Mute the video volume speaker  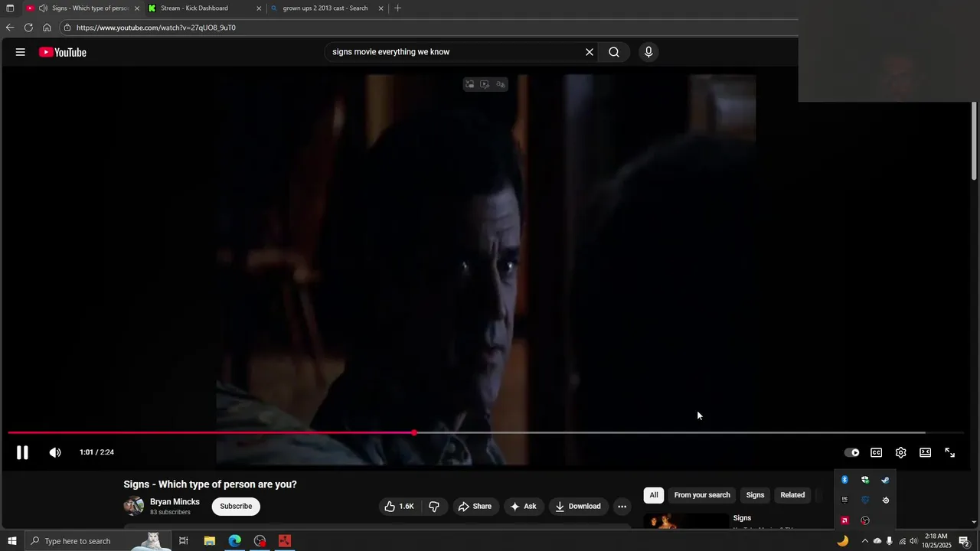[55, 452]
